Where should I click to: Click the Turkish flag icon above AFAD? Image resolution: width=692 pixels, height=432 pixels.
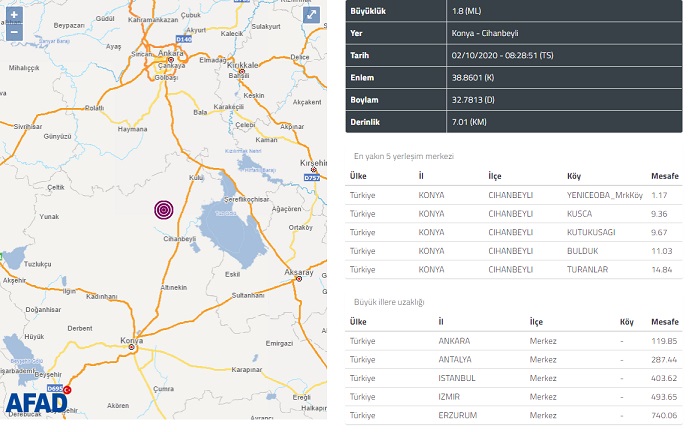(x=68, y=391)
